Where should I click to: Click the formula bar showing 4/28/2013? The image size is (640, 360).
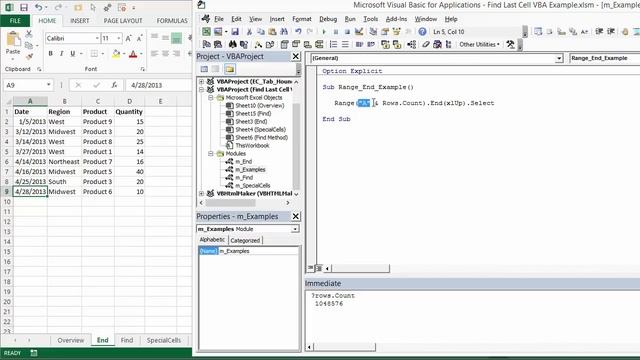[x=159, y=85]
